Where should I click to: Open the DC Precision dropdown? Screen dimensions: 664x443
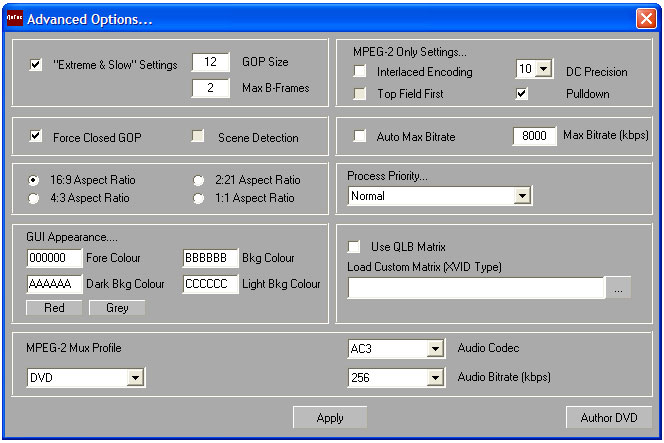543,69
